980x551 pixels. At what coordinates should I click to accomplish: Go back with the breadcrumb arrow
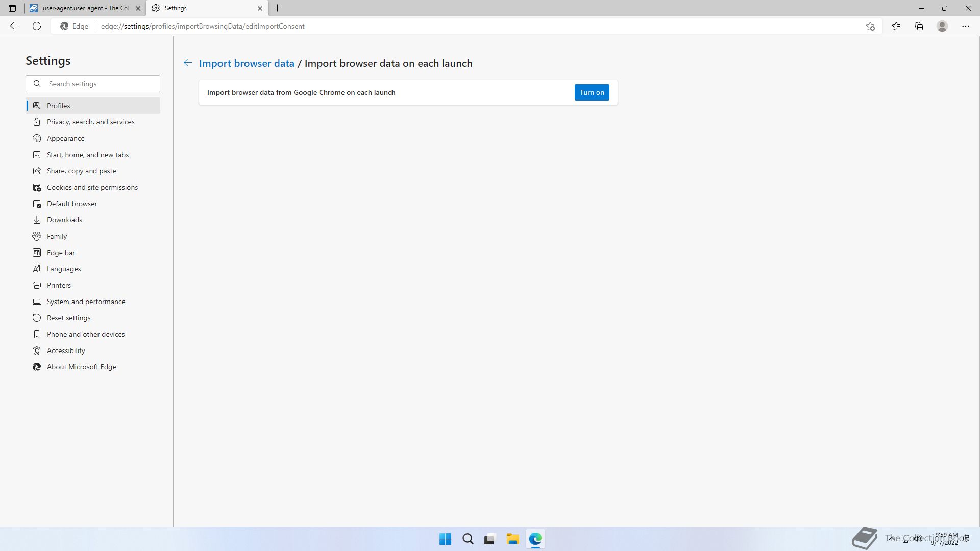(188, 63)
